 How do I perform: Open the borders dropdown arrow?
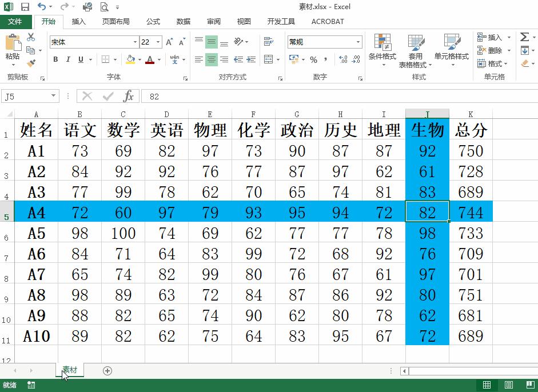115,59
